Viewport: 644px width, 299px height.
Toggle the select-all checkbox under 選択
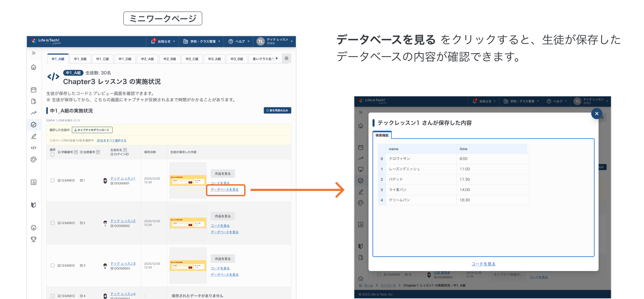(x=52, y=154)
